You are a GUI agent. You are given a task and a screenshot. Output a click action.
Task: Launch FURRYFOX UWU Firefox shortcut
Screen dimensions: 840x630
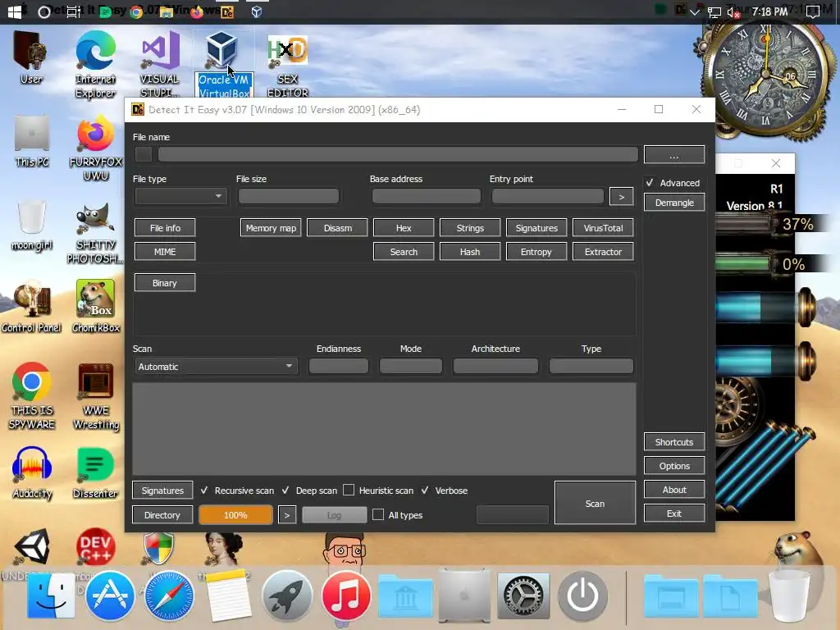(95, 148)
